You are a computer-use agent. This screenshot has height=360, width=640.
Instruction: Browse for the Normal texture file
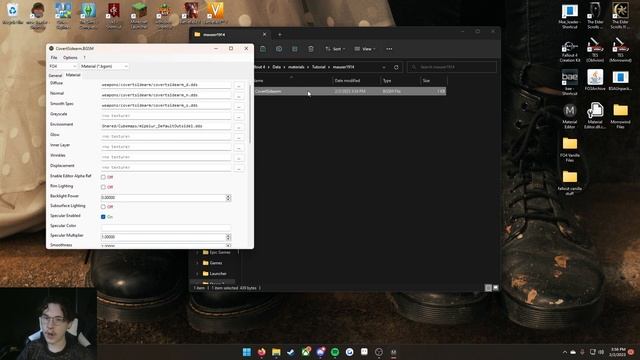click(239, 96)
